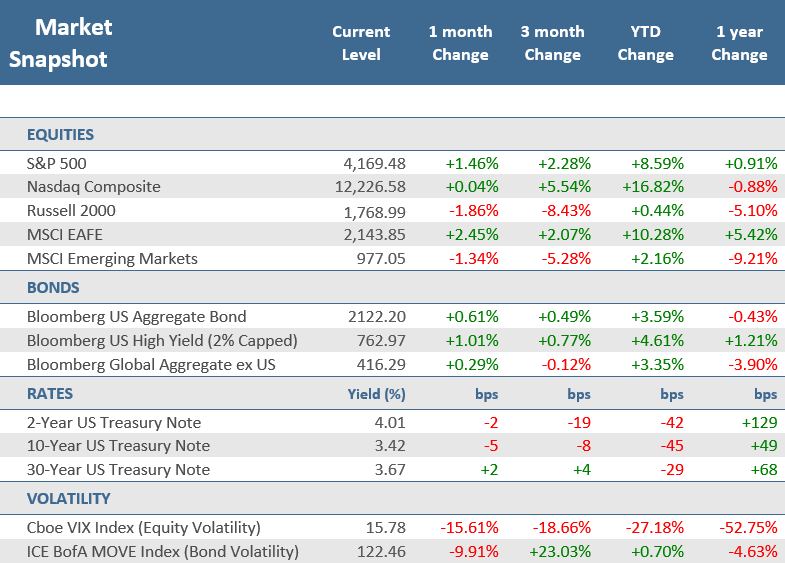Click Emerging Markets 1 month change -1.34%
The image size is (785, 563).
tap(474, 259)
